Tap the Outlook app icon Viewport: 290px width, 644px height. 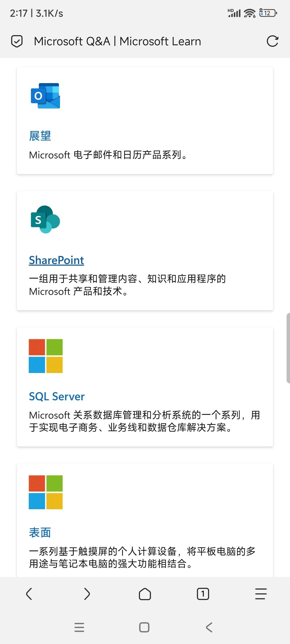(45, 96)
